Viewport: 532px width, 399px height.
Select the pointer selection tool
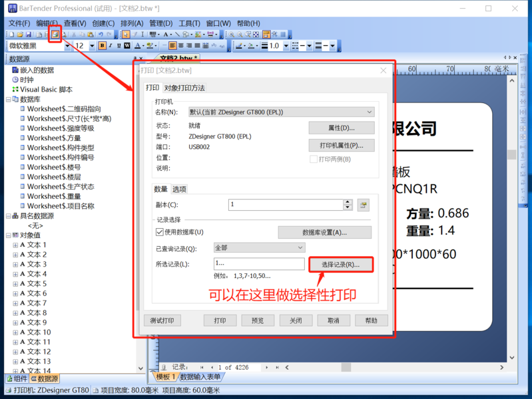point(126,34)
